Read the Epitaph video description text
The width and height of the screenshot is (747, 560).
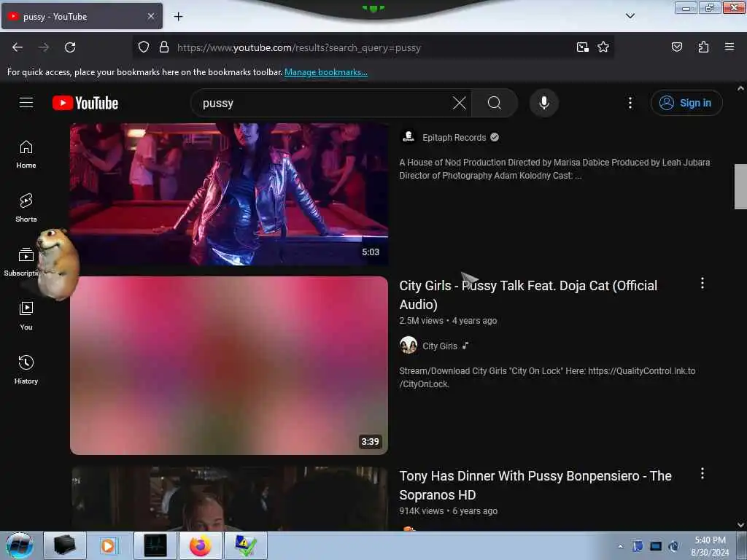(554, 169)
